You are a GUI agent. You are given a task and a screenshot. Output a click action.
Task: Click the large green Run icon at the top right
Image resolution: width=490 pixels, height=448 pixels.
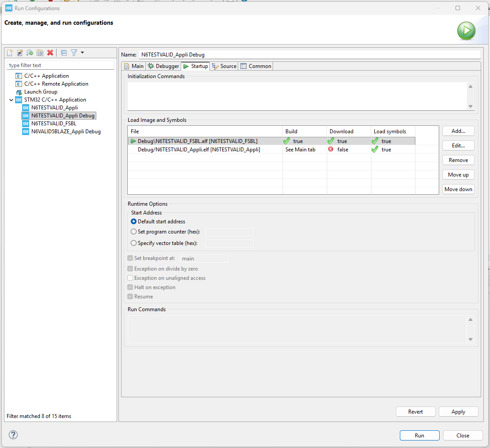[466, 30]
